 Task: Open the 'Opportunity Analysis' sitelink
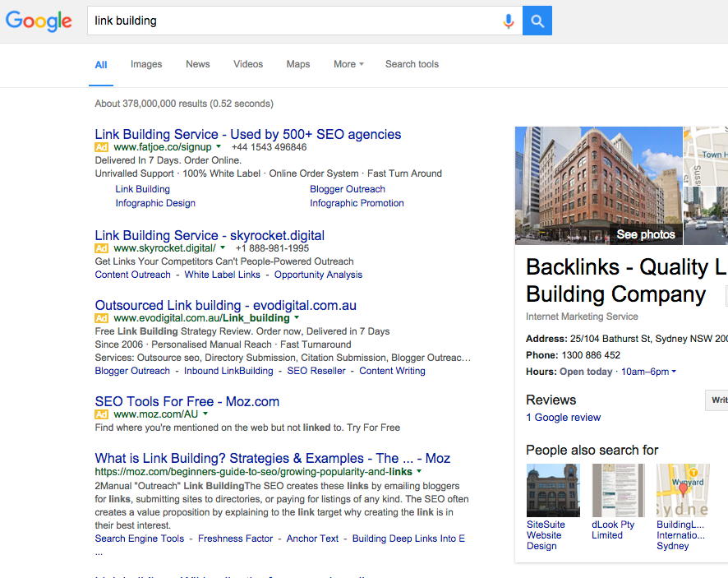(319, 275)
